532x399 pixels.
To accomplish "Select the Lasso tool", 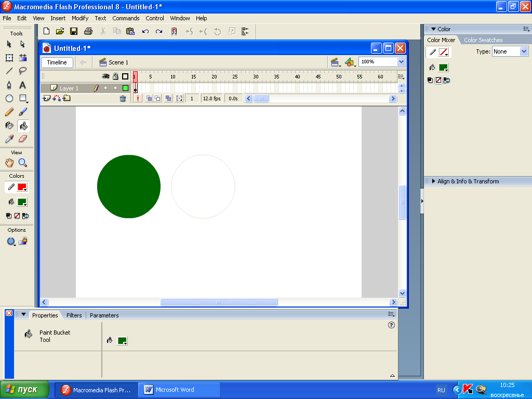I will (x=23, y=71).
